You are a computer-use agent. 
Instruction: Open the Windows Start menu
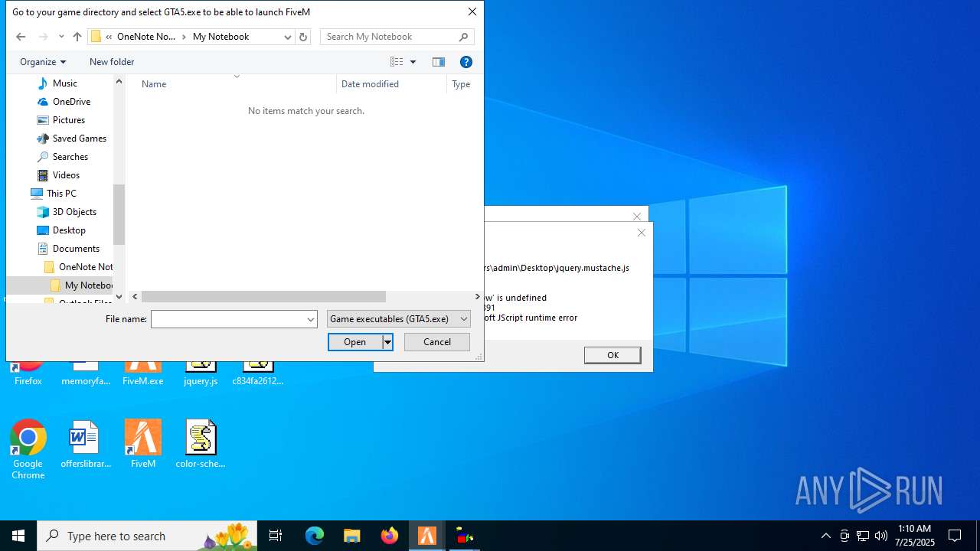(x=18, y=536)
